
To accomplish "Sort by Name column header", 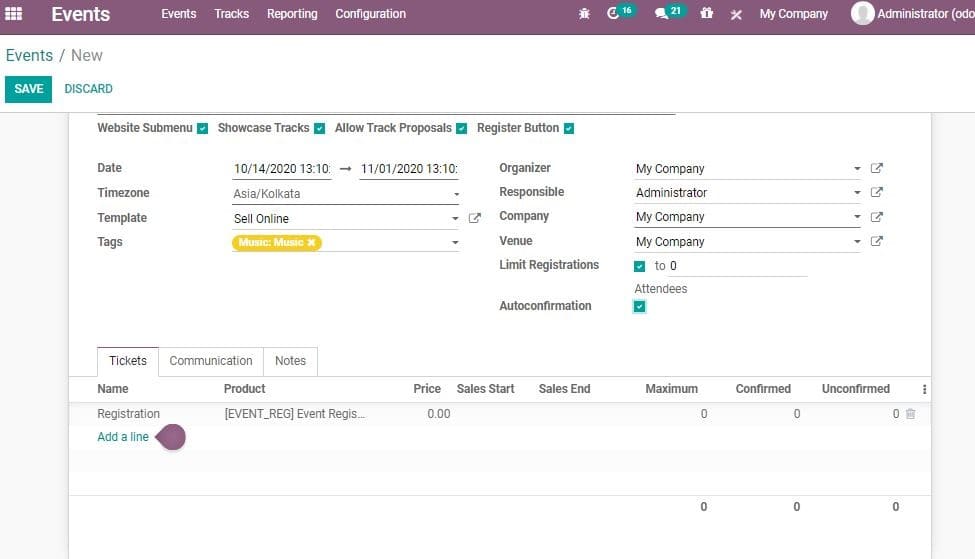I will pos(113,389).
